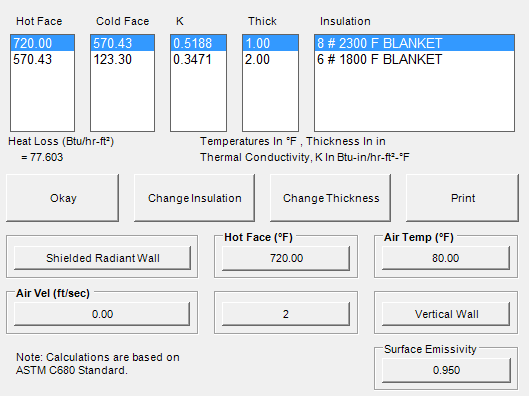
Task: Select K value 0.3471
Action: 198,59
